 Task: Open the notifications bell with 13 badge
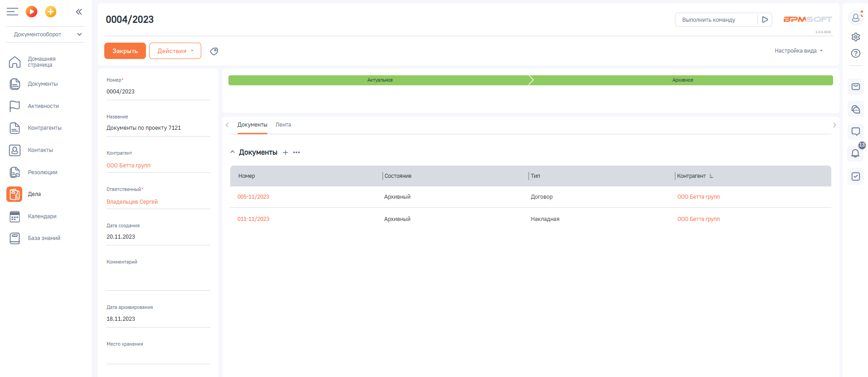(x=856, y=153)
